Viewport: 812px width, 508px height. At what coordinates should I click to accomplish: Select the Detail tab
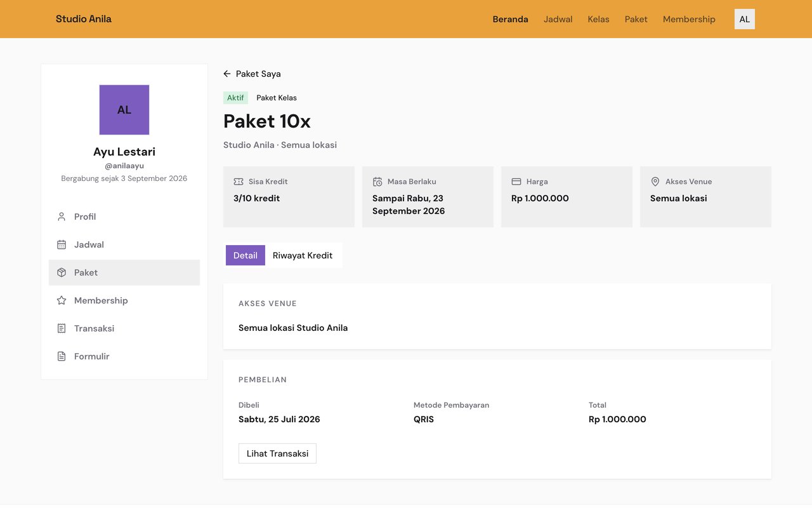pyautogui.click(x=246, y=255)
